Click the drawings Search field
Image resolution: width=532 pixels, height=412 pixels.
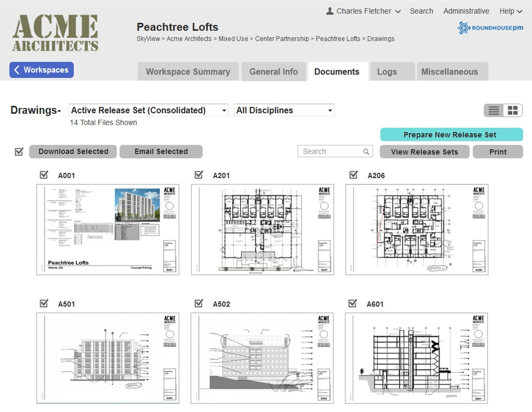coord(332,152)
